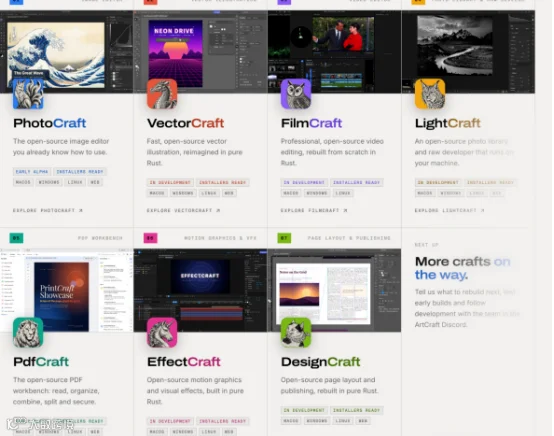Click the pink 06 number badge
Screen dimensions: 554x436
tap(150, 238)
